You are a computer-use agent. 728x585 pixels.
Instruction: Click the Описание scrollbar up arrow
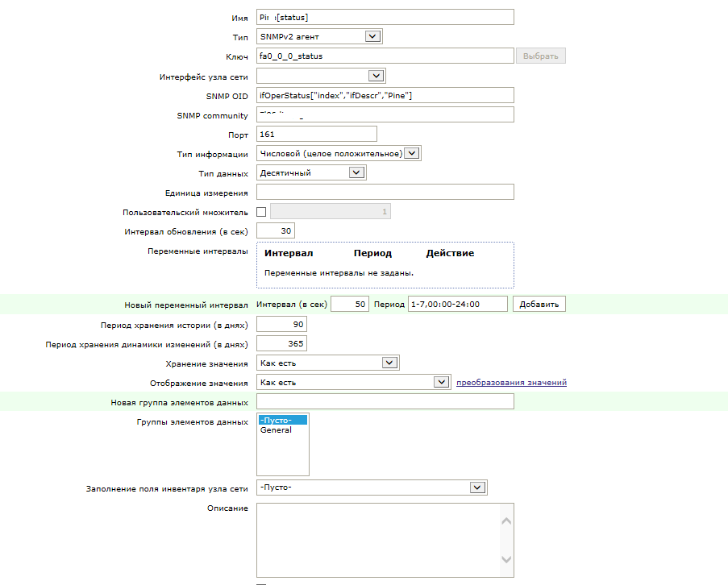(x=506, y=521)
